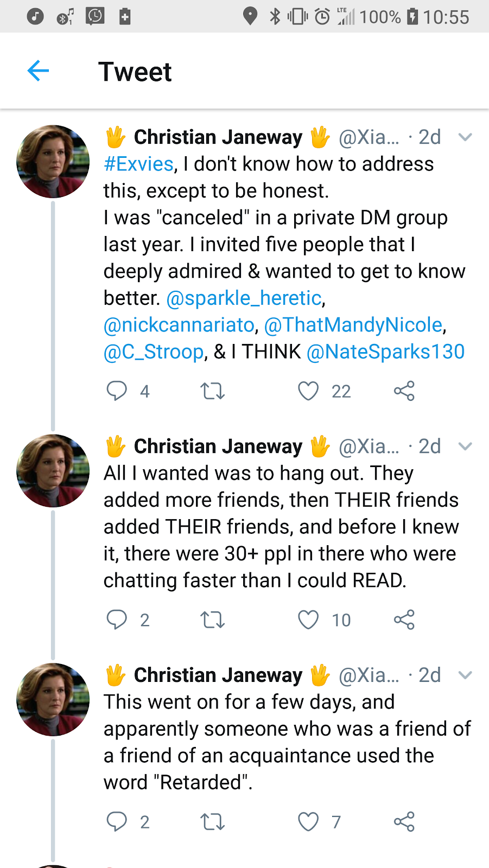Screen dimensions: 489x868
Task: Reply to the 'hang out' tweet
Action: (117, 620)
